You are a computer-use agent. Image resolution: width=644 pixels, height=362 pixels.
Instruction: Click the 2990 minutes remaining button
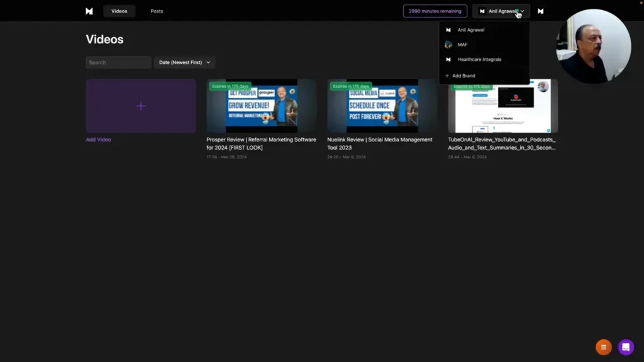coord(435,11)
